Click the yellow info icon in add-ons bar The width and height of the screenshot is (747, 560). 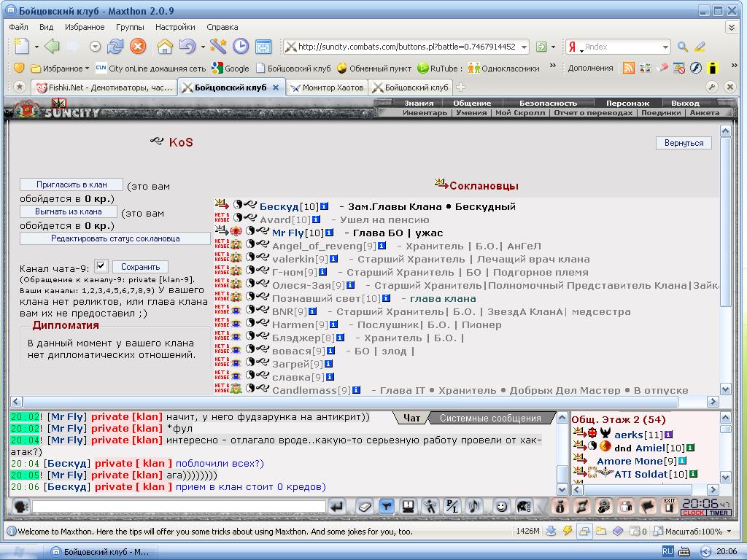[x=713, y=68]
